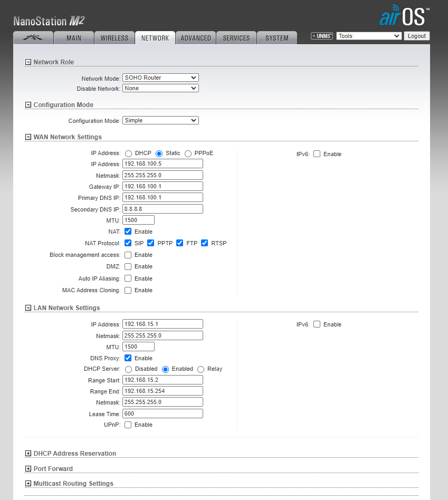Uncheck FTP NAT protocol
Viewport: 448px width, 500px height.
(179, 243)
